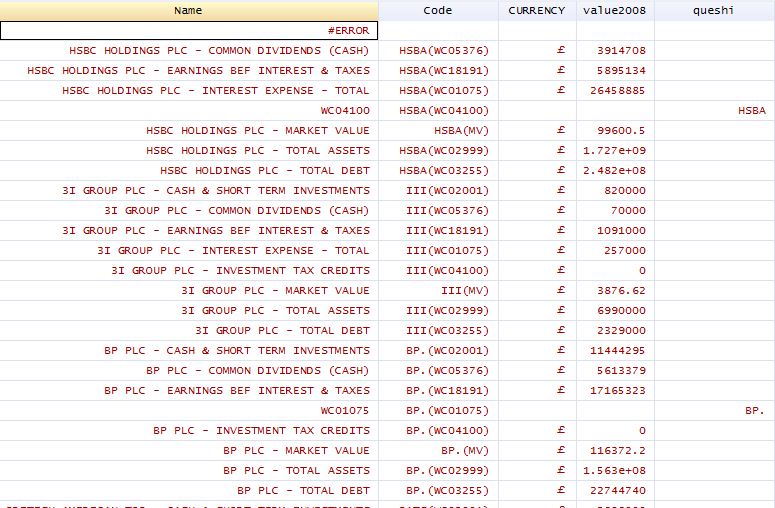Click value 99600.5
The image size is (775, 508).
(615, 130)
